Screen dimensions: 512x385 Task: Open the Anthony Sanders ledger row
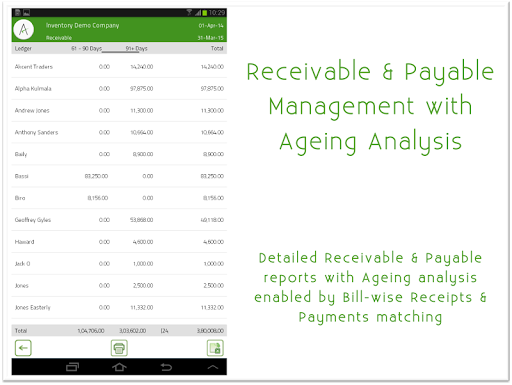click(x=119, y=132)
